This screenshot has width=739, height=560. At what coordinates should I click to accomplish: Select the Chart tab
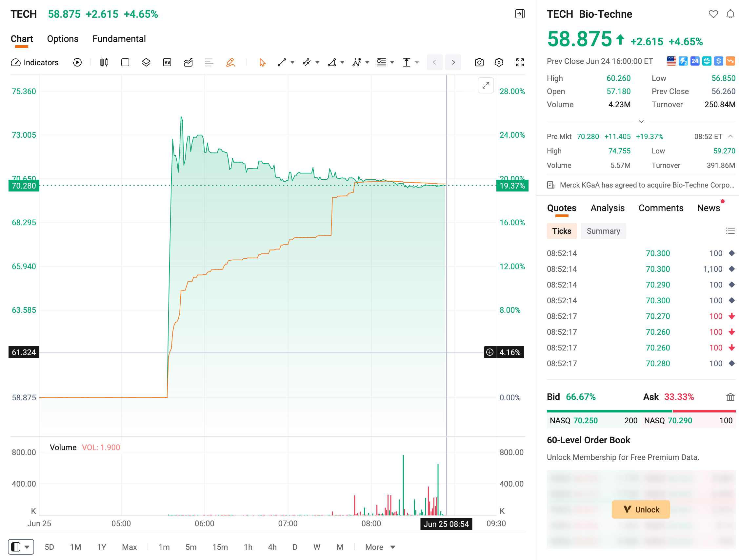[x=22, y=39]
